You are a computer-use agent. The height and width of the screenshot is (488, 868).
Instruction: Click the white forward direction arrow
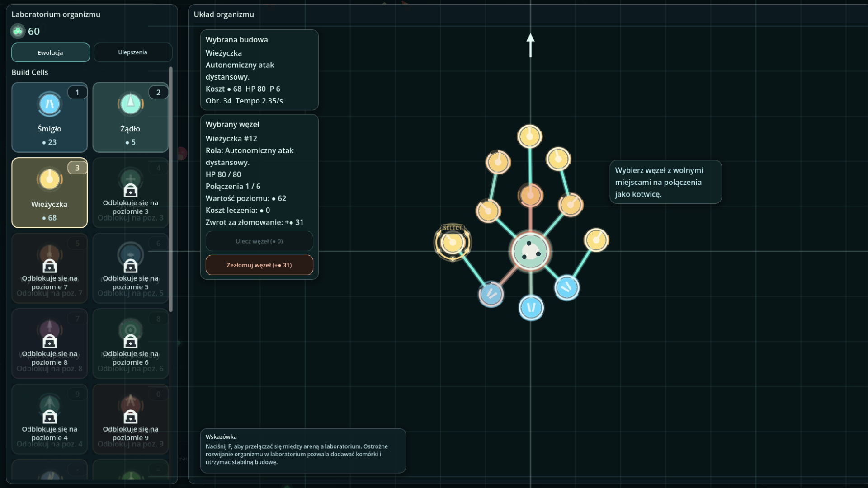(530, 45)
